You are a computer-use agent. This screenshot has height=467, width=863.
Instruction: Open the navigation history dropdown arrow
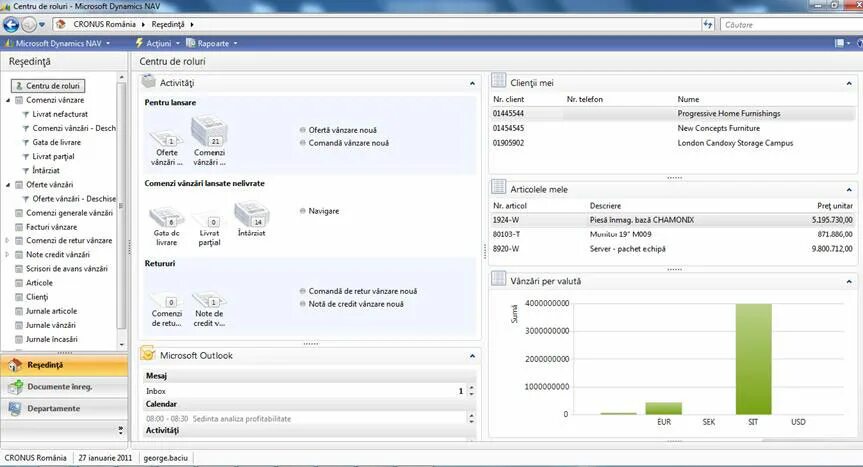click(42, 25)
